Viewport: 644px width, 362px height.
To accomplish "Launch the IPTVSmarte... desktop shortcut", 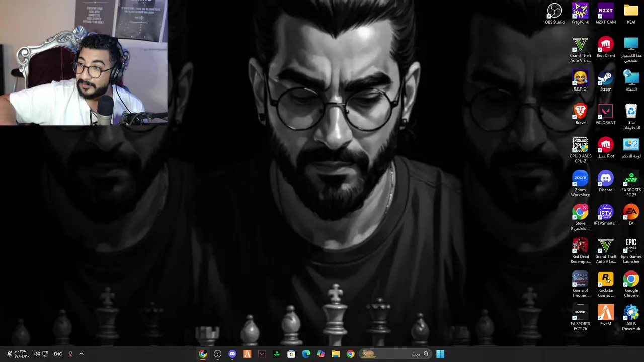I will pyautogui.click(x=606, y=215).
